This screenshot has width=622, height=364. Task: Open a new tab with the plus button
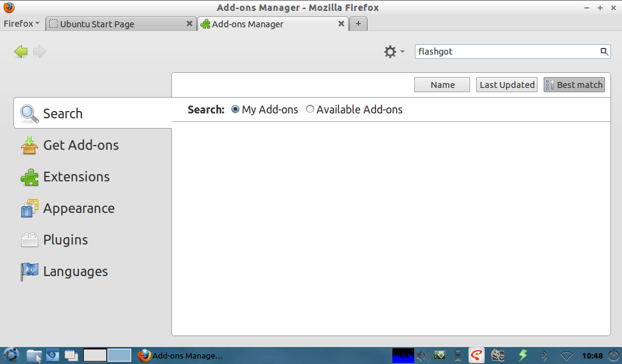tap(358, 24)
